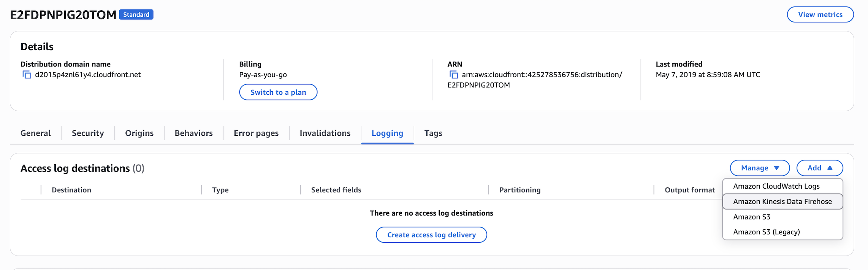This screenshot has height=270, width=868.
Task: Open the Error pages tab
Action: click(x=256, y=133)
